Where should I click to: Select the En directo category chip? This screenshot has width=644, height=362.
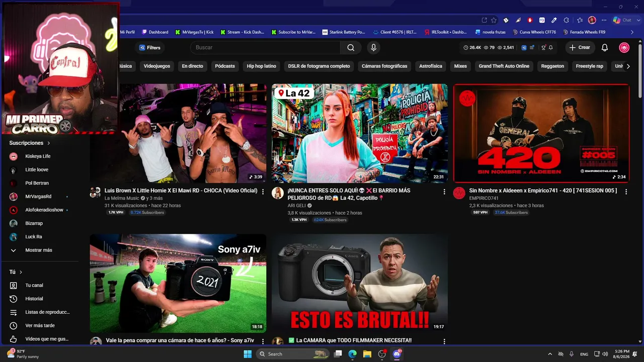click(193, 66)
